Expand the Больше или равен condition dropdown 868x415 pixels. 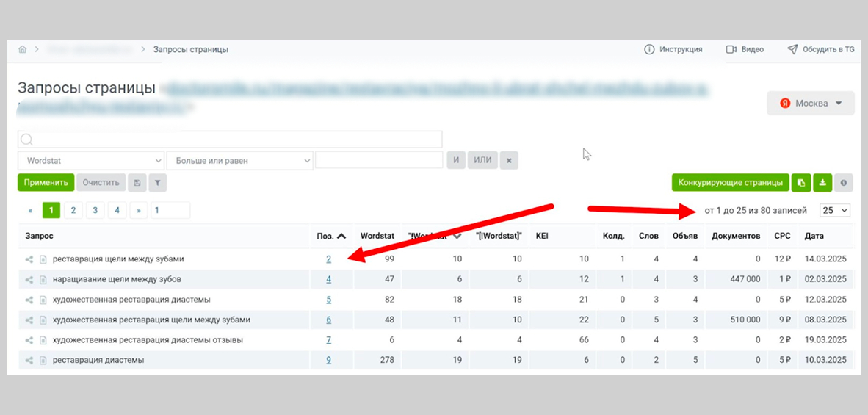[239, 160]
